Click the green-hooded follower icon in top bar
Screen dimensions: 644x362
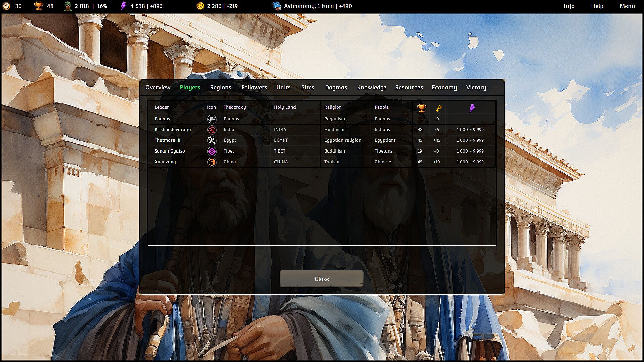pyautogui.click(x=68, y=6)
